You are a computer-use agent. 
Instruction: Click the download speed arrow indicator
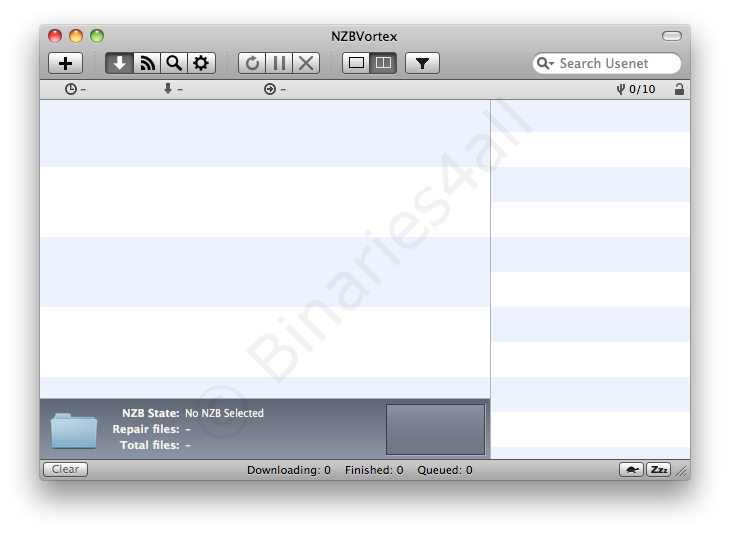(173, 89)
